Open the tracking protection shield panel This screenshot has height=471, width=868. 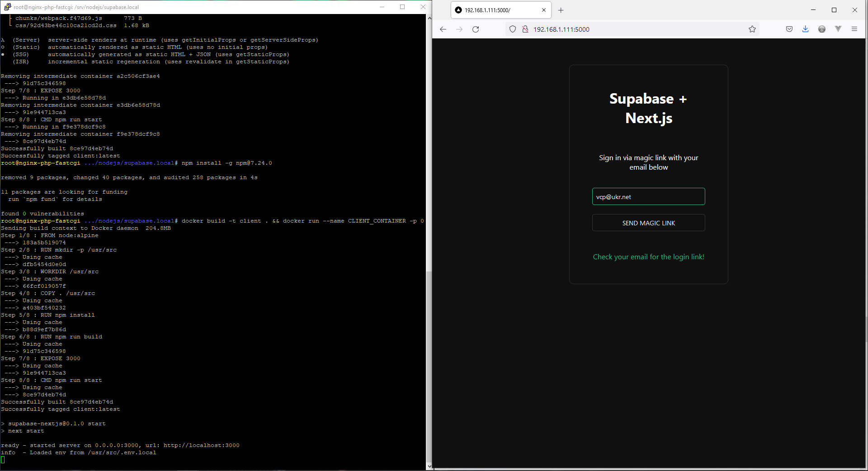512,29
